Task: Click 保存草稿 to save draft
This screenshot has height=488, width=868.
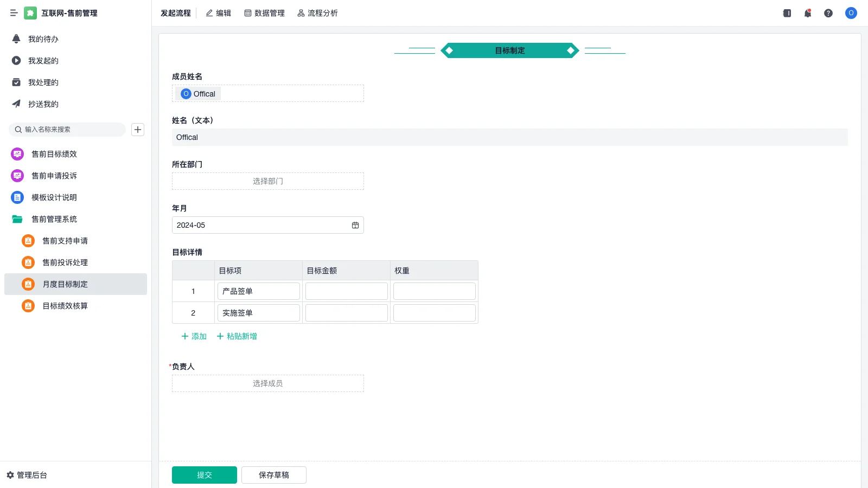Action: pos(273,474)
